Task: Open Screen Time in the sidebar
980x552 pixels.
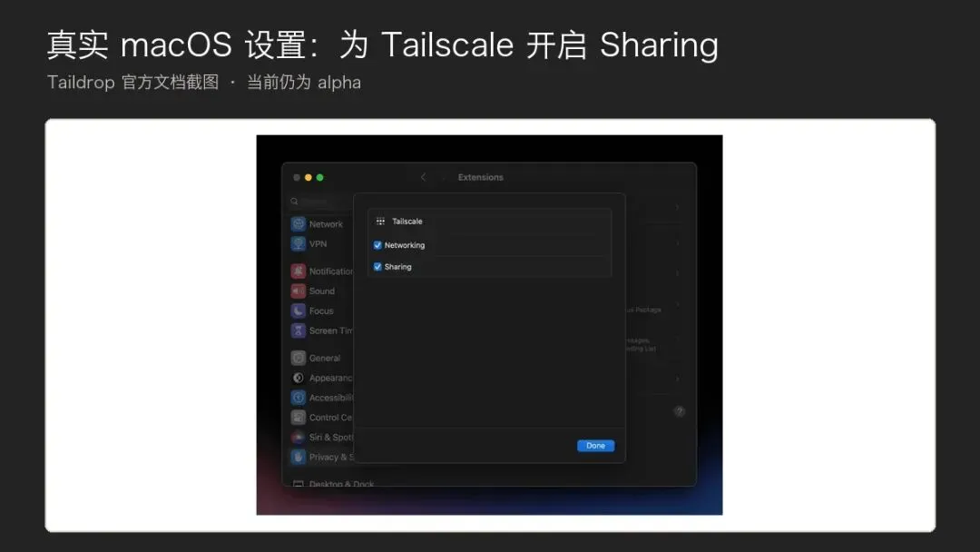Action: click(x=320, y=330)
